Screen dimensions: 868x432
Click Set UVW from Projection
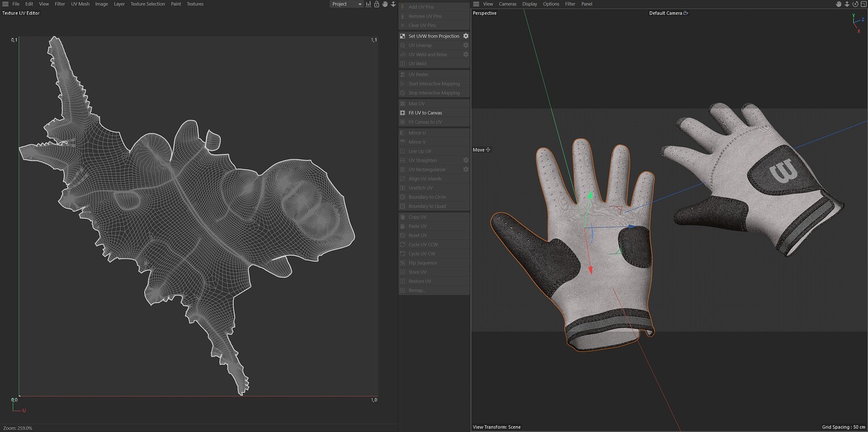pos(434,36)
